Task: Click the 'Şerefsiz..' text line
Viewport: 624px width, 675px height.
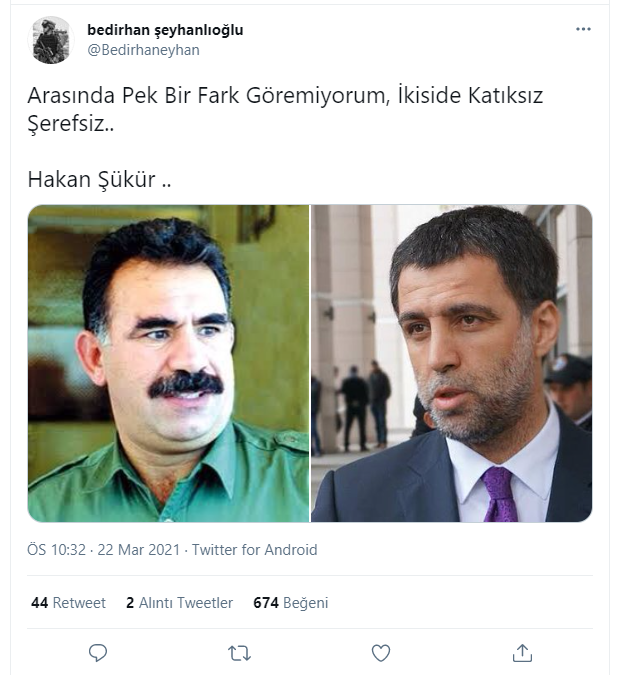Action: [71, 124]
